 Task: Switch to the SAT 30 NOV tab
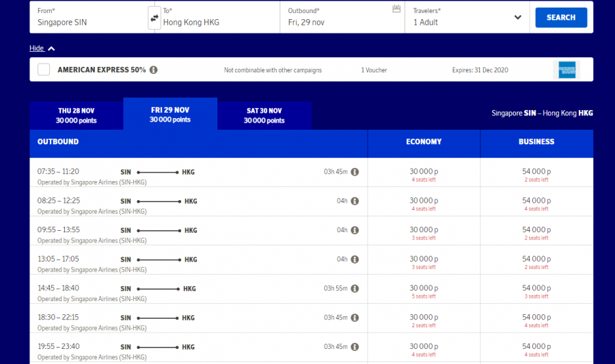(x=264, y=115)
